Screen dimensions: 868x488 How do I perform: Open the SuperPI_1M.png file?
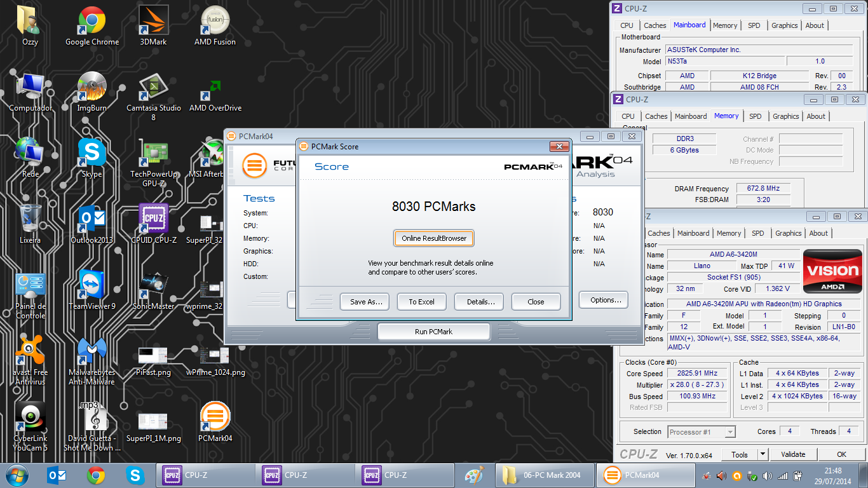(153, 426)
